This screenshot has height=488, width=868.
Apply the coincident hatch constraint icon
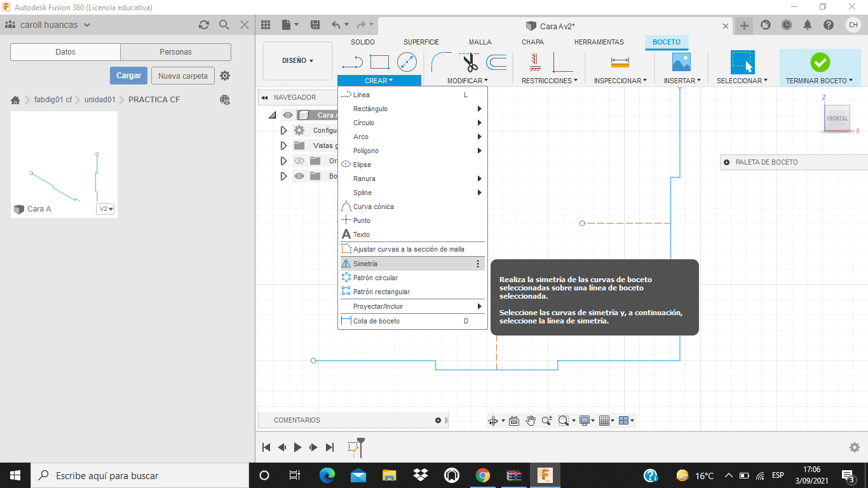coord(534,62)
